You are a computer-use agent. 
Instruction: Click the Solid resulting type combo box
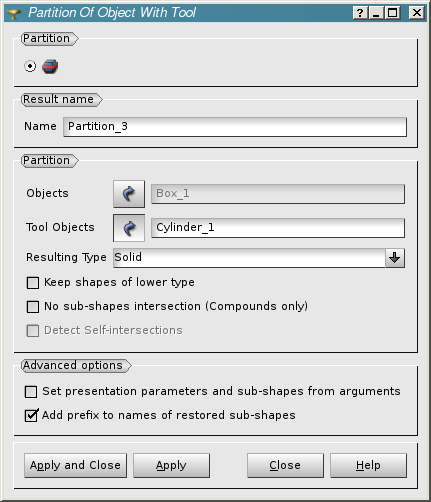pyautogui.click(x=259, y=258)
